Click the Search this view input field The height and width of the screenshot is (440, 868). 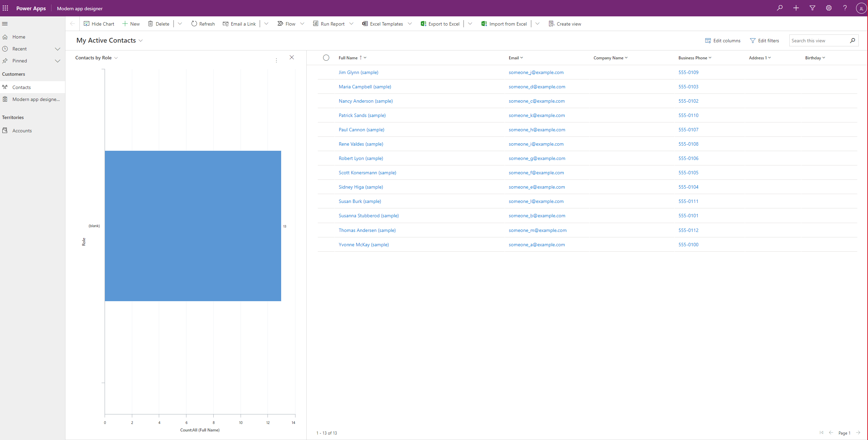tap(819, 40)
